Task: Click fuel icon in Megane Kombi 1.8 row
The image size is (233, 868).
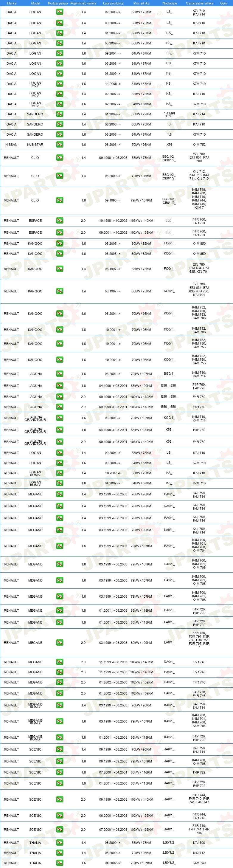Action: pos(60,737)
